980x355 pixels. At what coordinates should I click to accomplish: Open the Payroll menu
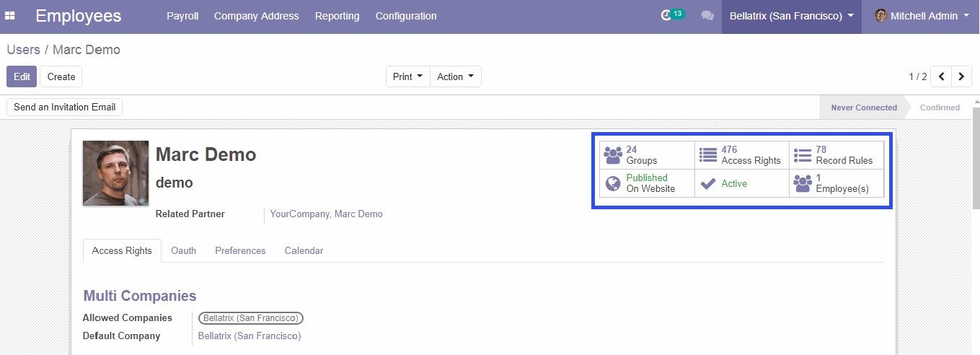182,16
